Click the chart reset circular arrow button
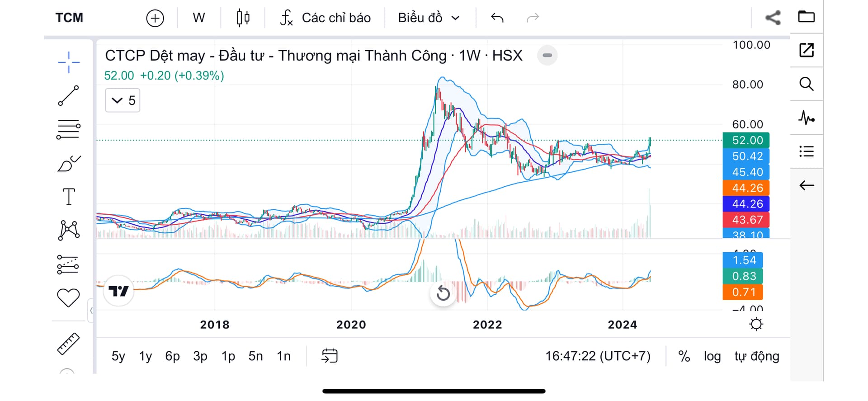 [x=443, y=293]
